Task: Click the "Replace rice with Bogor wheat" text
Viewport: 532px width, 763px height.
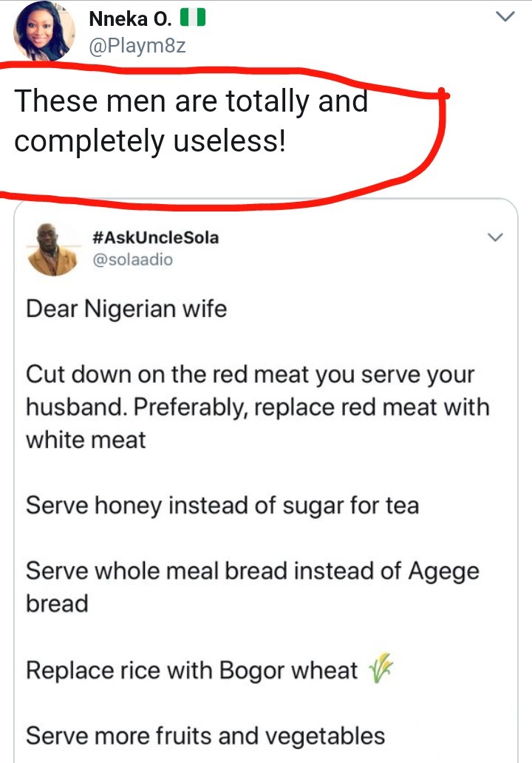Action: click(192, 671)
